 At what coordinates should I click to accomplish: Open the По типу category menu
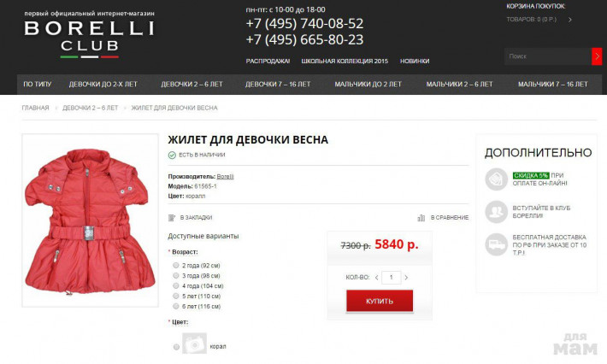[x=37, y=85]
